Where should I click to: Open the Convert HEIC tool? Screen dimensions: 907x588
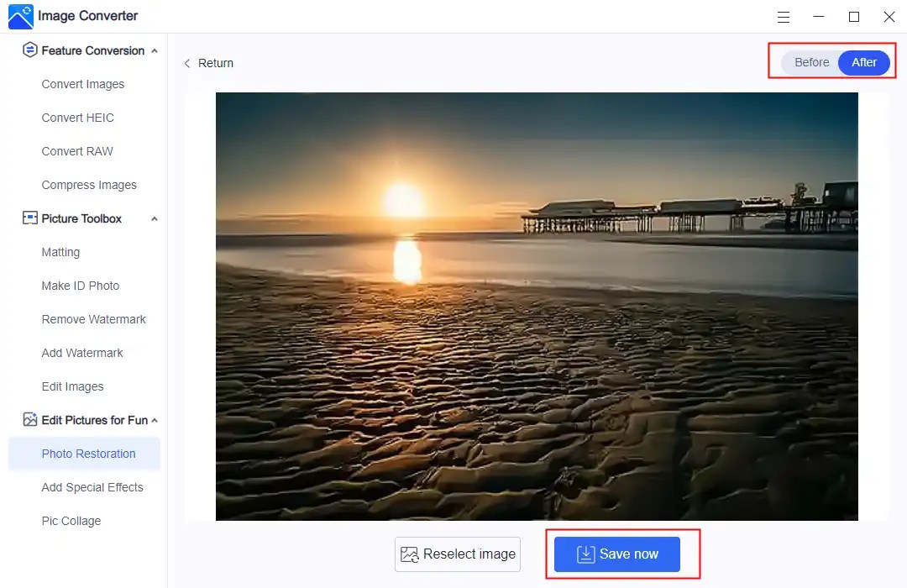[x=77, y=118]
